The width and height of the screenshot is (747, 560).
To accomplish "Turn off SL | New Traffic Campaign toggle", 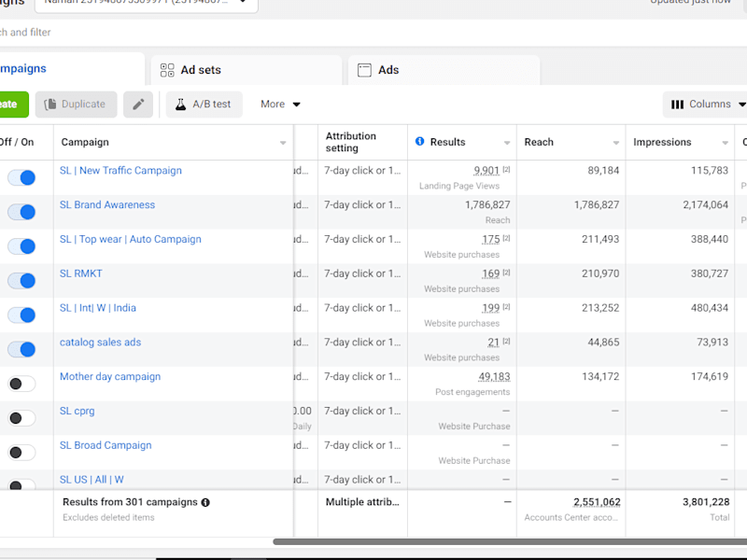I will click(x=21, y=177).
